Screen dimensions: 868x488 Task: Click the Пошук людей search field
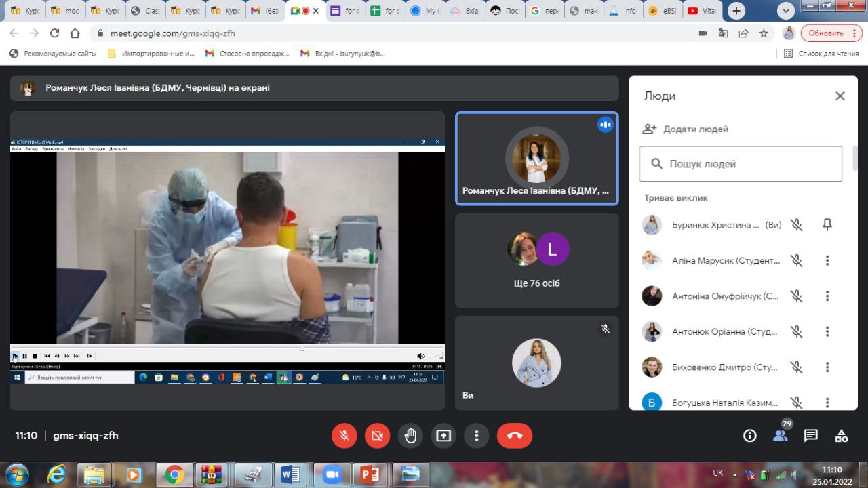[x=741, y=164]
